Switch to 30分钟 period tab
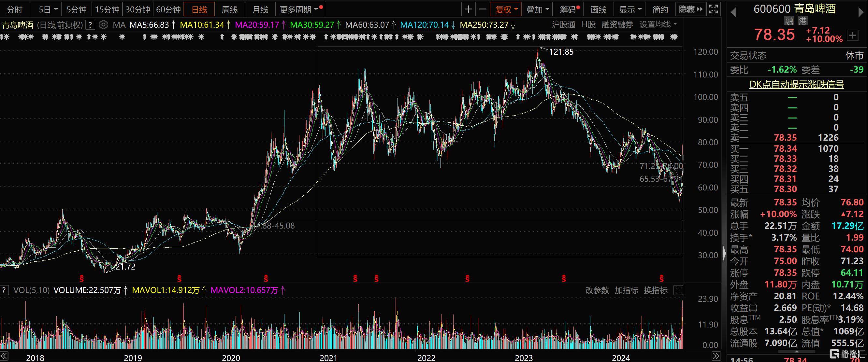Viewport: 868px width, 362px height. click(x=138, y=9)
